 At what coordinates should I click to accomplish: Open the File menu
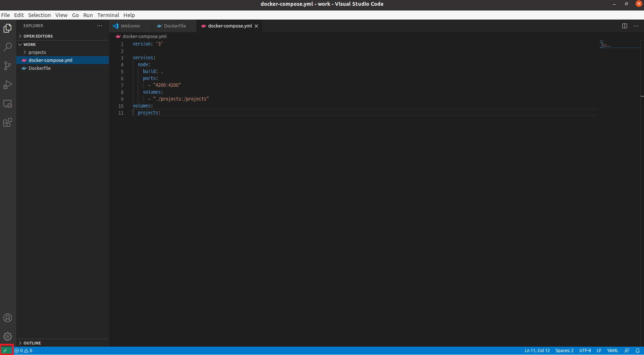click(5, 15)
